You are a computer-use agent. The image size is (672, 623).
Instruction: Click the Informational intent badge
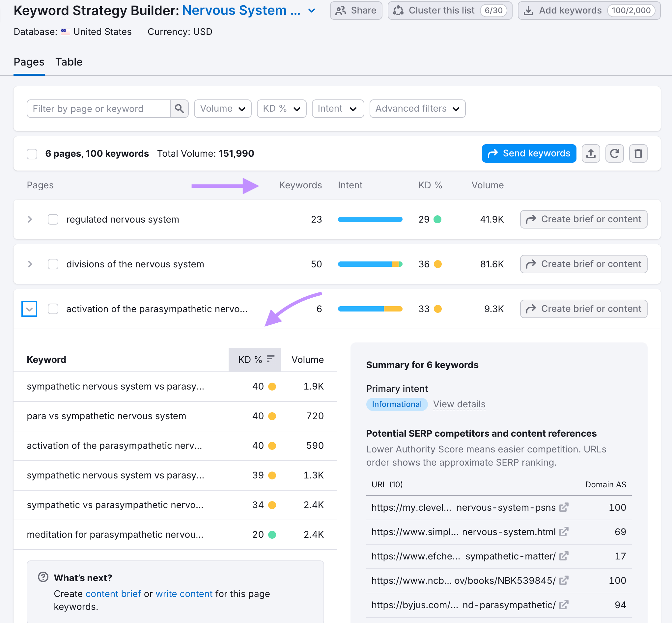pyautogui.click(x=397, y=404)
